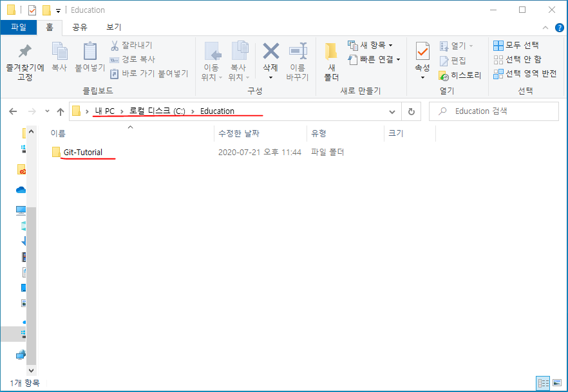
Task: Select the Git-Tutorial folder
Action: (83, 152)
